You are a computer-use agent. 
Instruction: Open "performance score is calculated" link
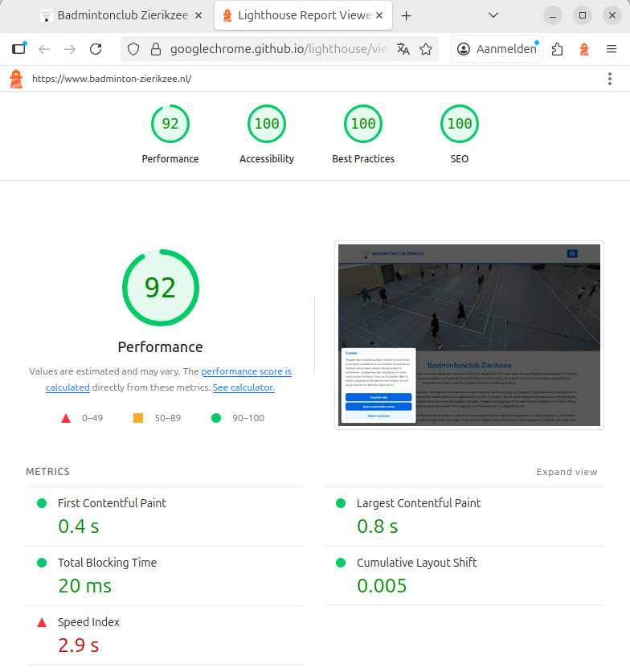coord(246,371)
